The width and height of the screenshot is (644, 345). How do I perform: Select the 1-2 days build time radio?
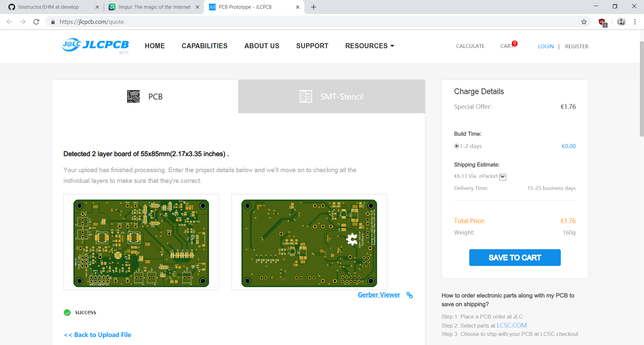457,146
